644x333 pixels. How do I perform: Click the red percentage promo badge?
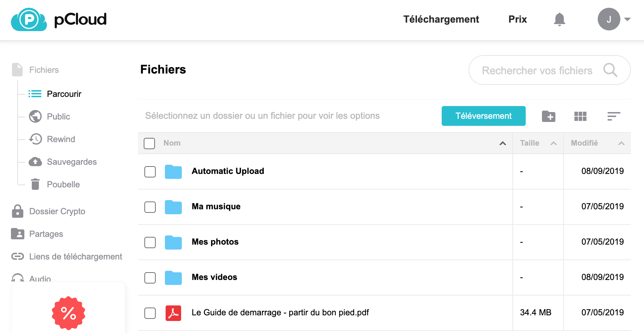click(x=68, y=312)
